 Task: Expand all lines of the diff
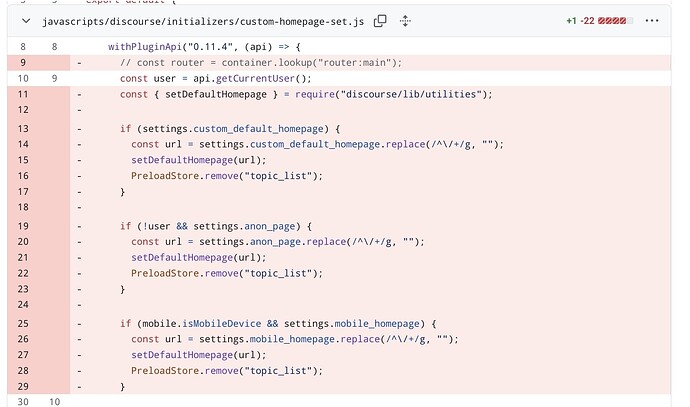click(405, 21)
